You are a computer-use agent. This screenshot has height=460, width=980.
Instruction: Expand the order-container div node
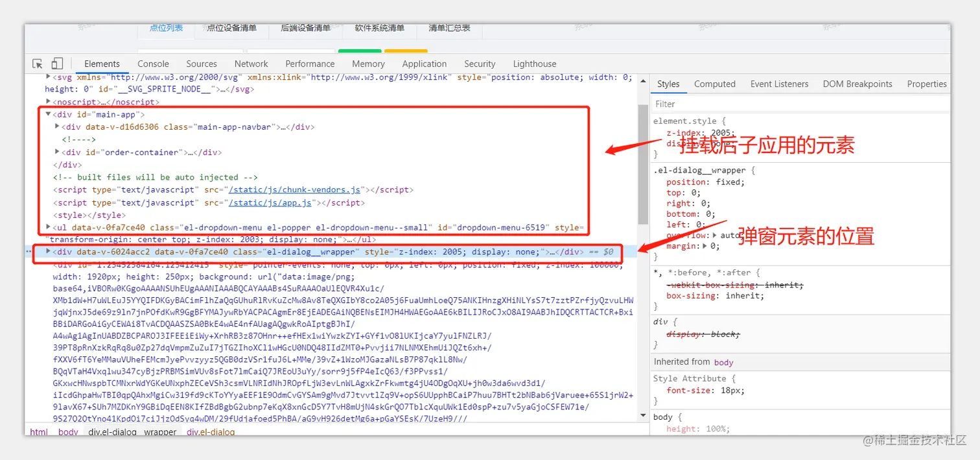57,152
